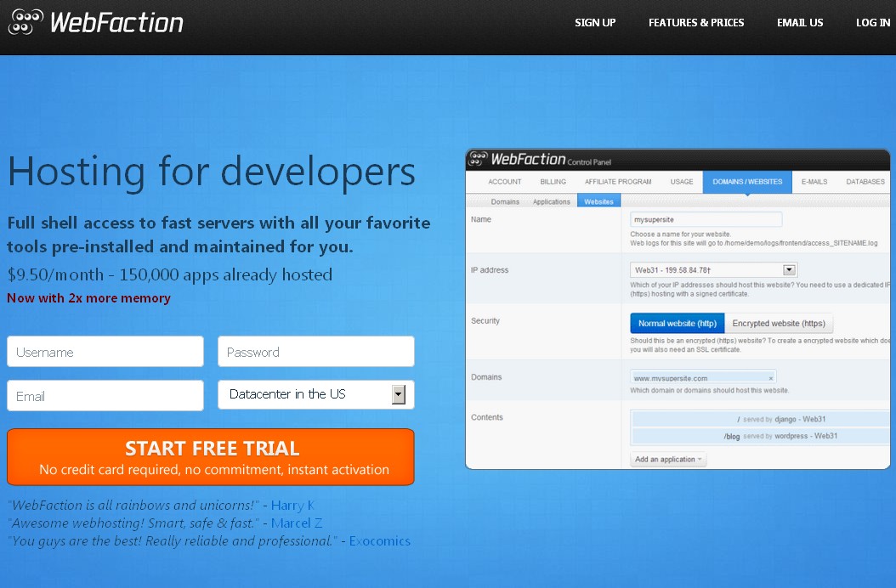The width and height of the screenshot is (896, 588).
Task: Open the USAGE tab
Action: [x=682, y=182]
